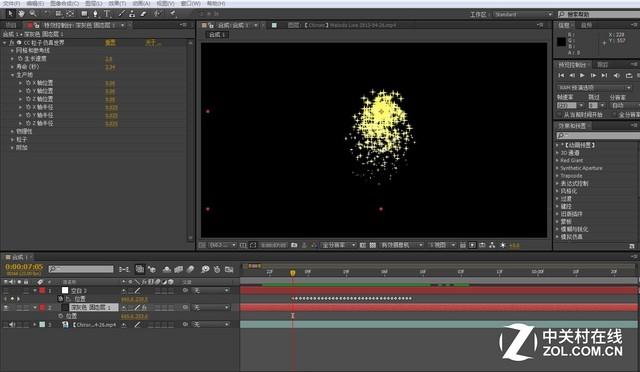The image size is (640, 372).
Task: Expand the Red Giant effects category
Action: click(x=571, y=160)
